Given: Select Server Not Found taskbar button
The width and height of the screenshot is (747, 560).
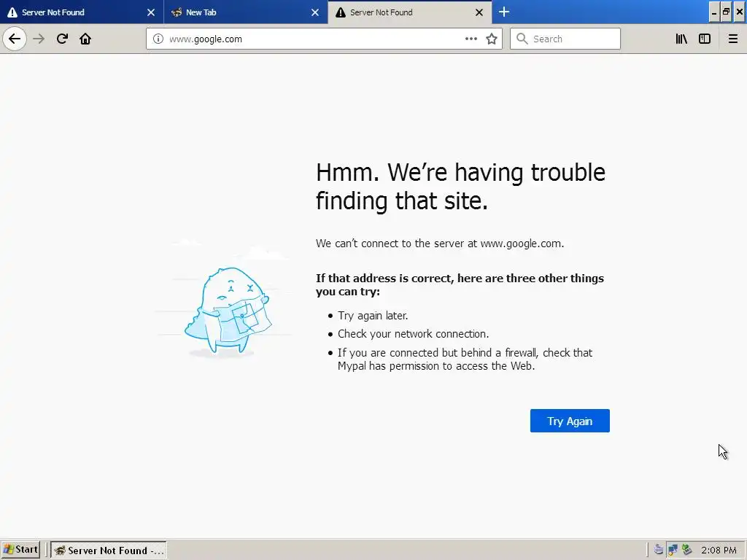Looking at the screenshot, I should coord(109,550).
